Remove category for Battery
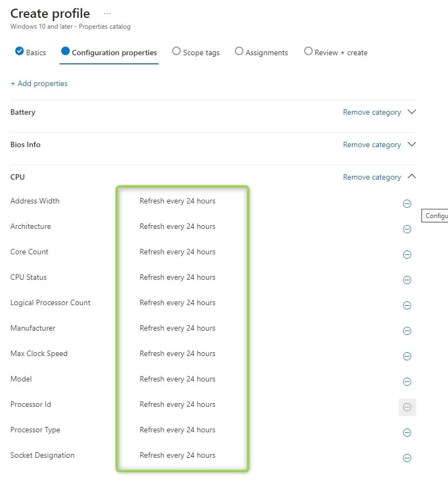This screenshot has width=448, height=494. click(x=372, y=112)
